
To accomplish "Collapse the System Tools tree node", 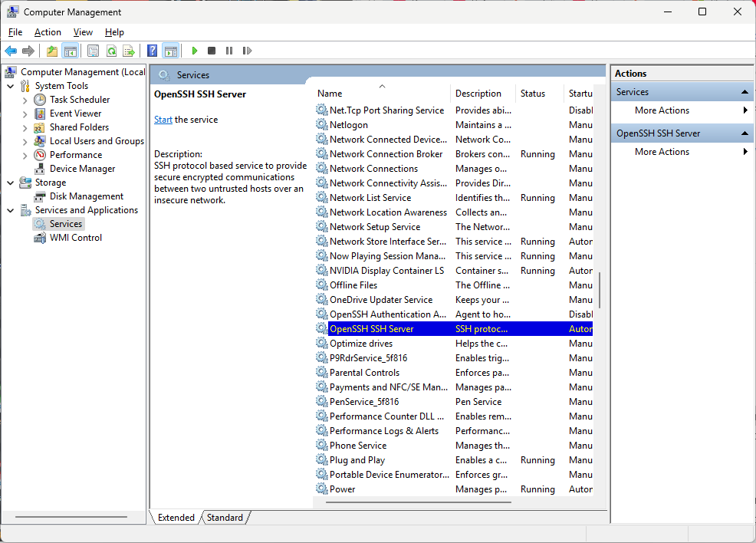I will click(11, 86).
